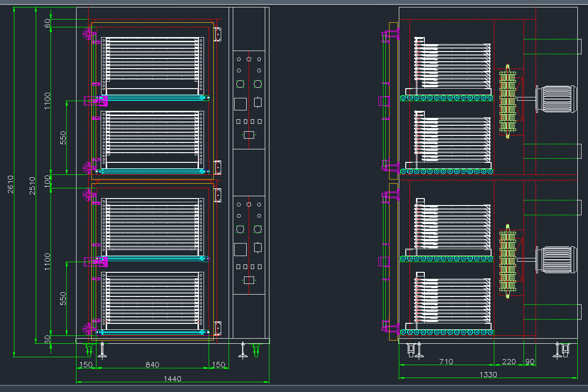Select the 1100 dimension of the upper chamber
588x392 pixels.
tap(47, 101)
